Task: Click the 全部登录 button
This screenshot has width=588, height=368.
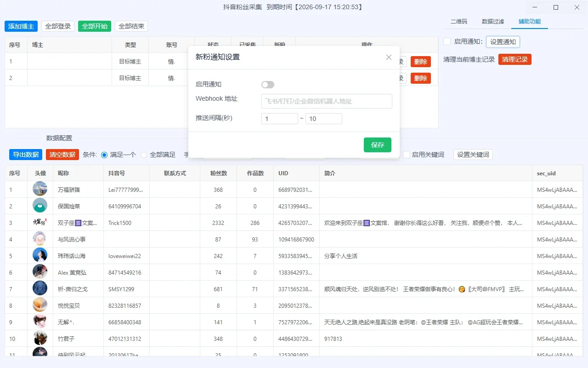Action: (58, 26)
